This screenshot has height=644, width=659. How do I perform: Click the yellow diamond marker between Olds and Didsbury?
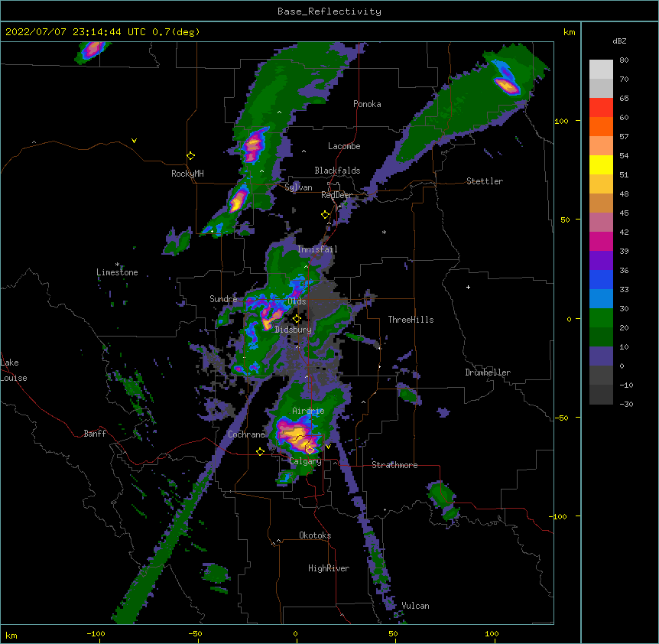(297, 319)
